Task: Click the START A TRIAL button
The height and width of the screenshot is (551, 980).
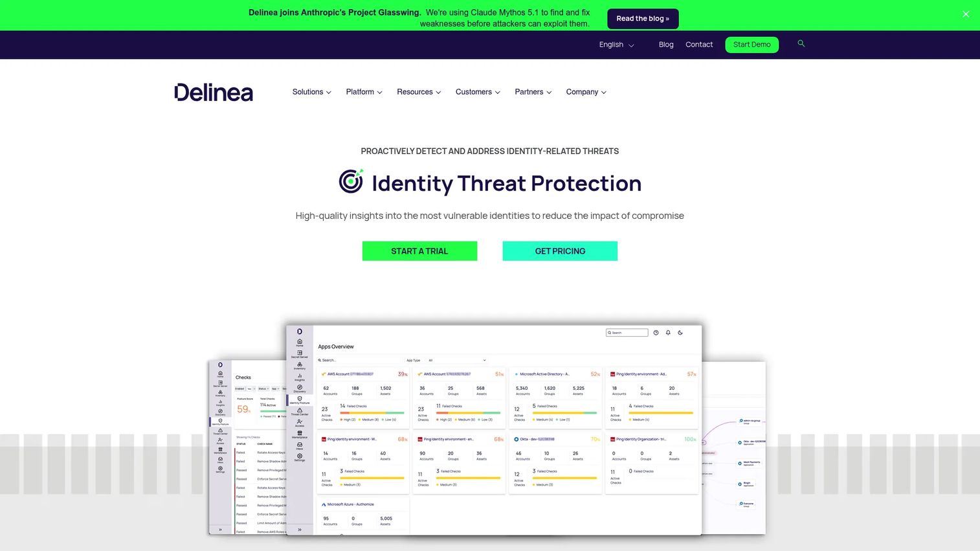Action: (419, 251)
